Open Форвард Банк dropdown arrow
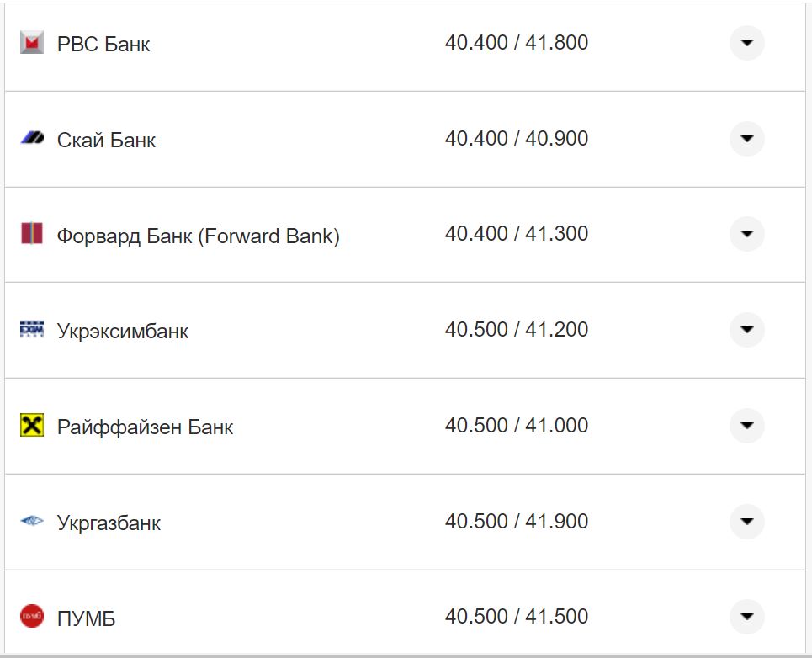This screenshot has height=658, width=812. (746, 234)
